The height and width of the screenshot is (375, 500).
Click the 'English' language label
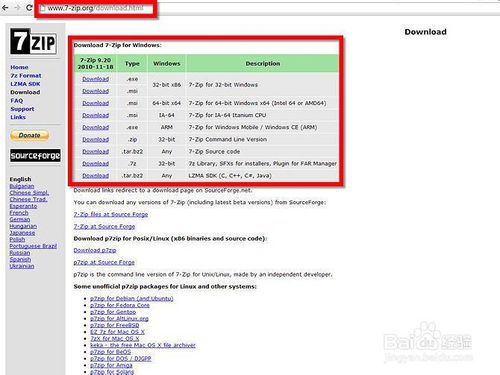[x=20, y=179]
